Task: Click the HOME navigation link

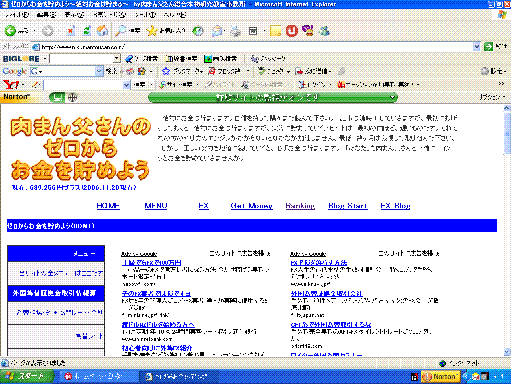Action: pyautogui.click(x=108, y=206)
